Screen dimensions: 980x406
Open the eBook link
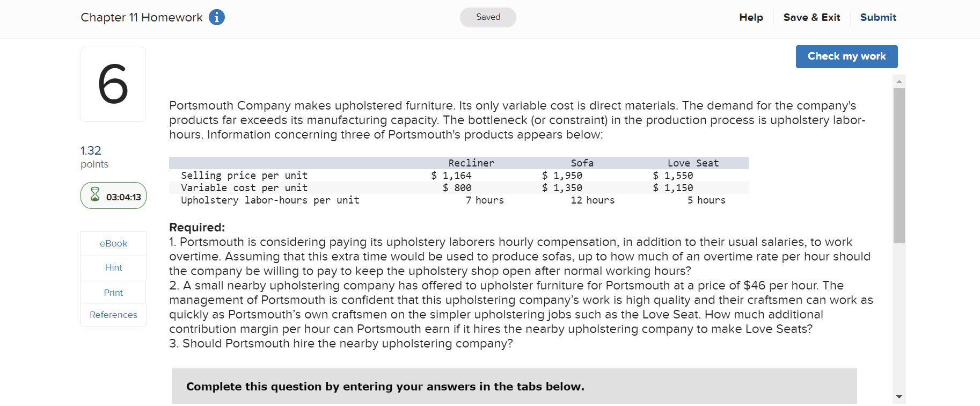click(113, 243)
